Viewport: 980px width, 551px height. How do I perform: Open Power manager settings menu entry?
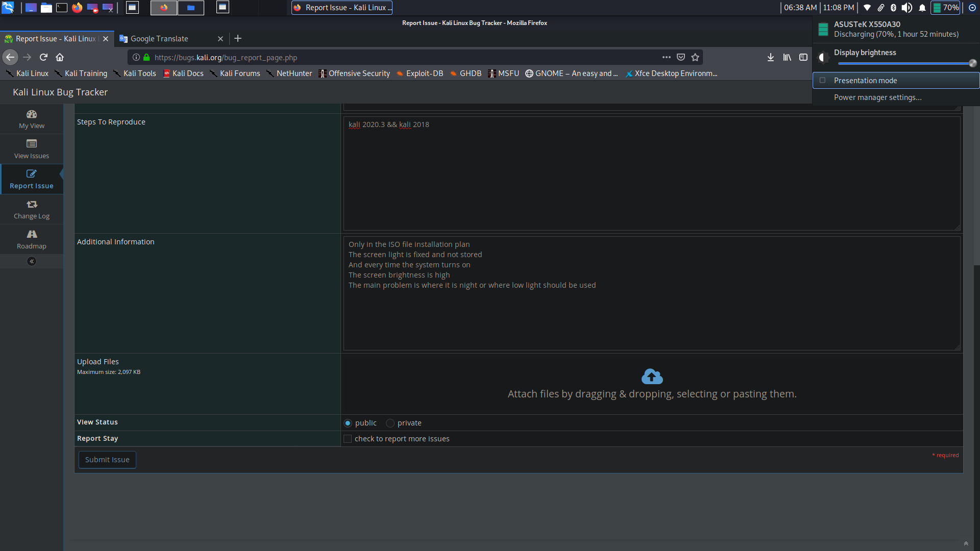[x=877, y=97]
